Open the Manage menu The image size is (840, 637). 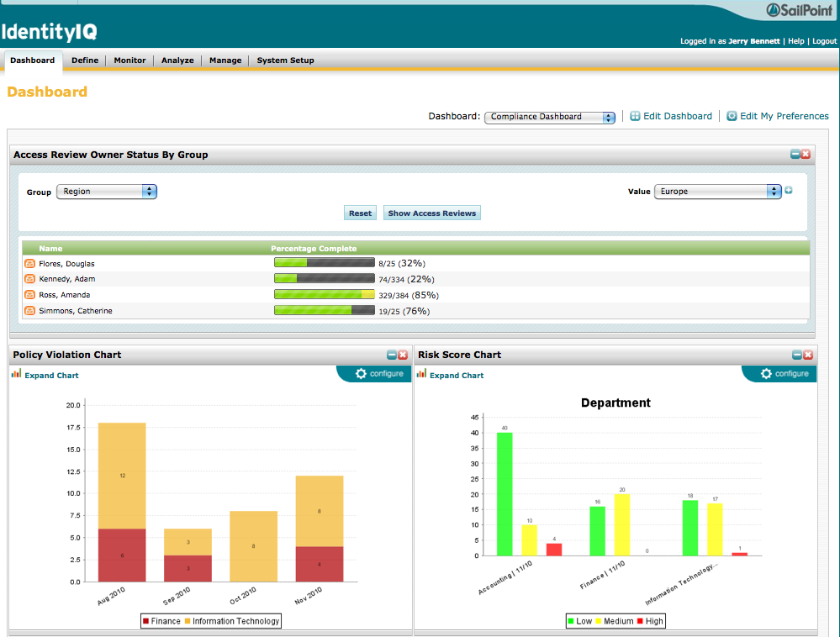225,61
